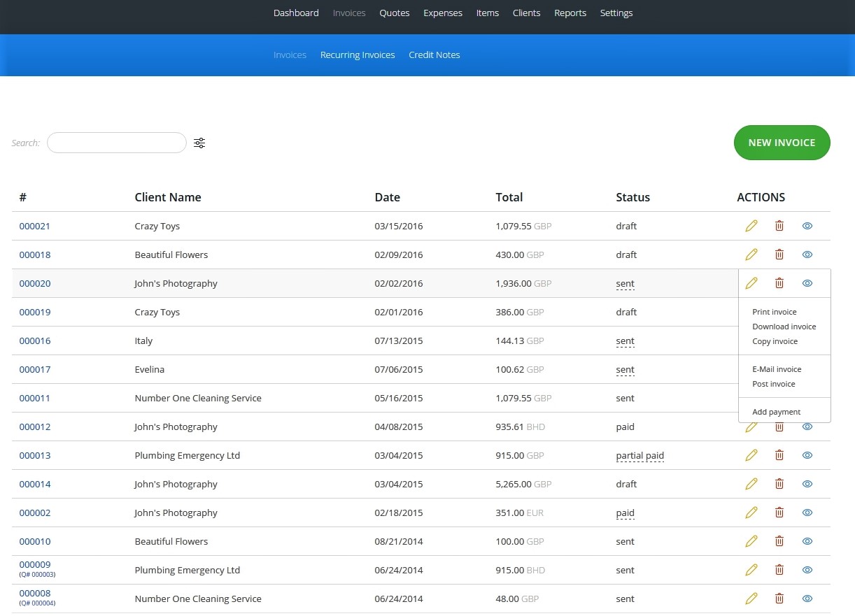Delete invoice 000009 with the trash icon
Viewport: 855px width, 616px height.
coord(779,570)
